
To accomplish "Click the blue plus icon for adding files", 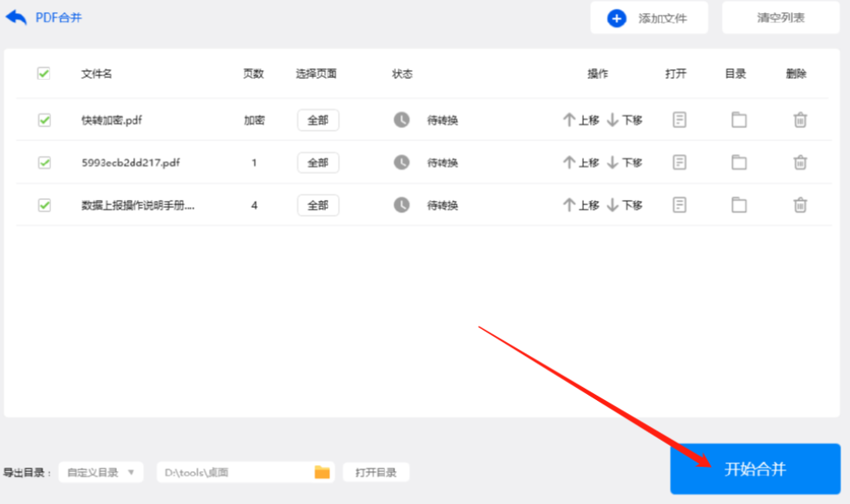I will (x=616, y=18).
